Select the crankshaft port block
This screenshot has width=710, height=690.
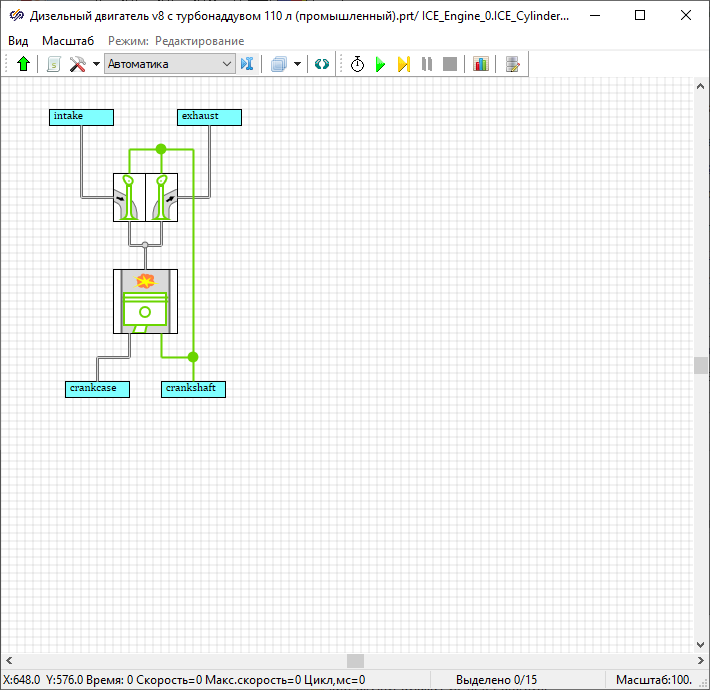pyautogui.click(x=193, y=388)
